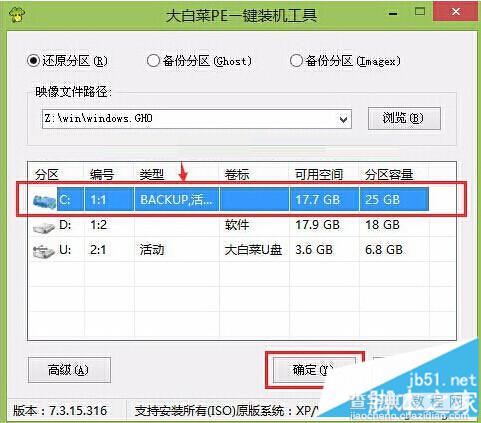The image size is (481, 423).
Task: Click the 分区容量 column header
Action: (x=389, y=174)
